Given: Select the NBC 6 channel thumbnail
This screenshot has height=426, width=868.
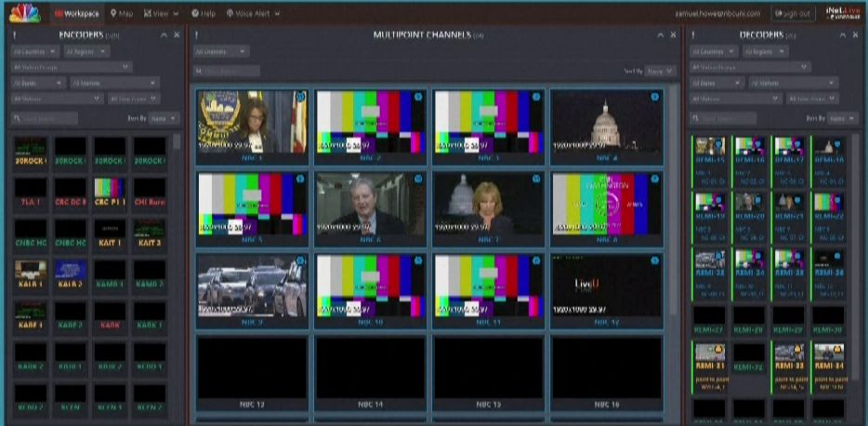Looking at the screenshot, I should coord(370,204).
